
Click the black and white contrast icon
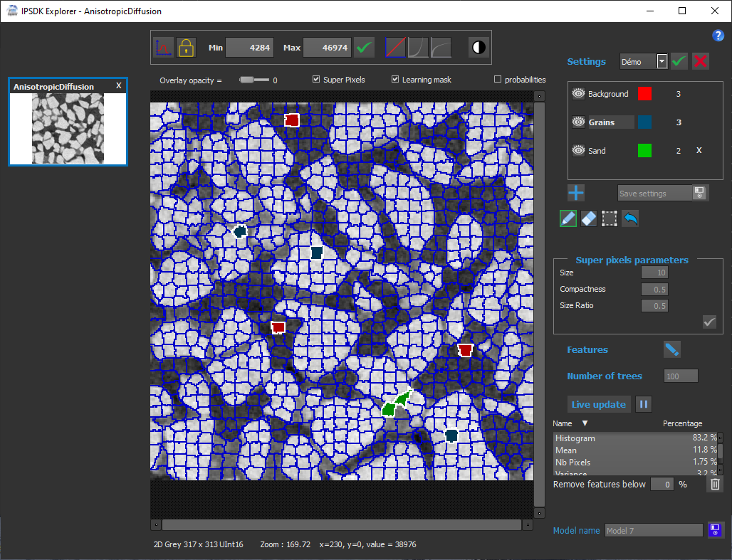(478, 47)
